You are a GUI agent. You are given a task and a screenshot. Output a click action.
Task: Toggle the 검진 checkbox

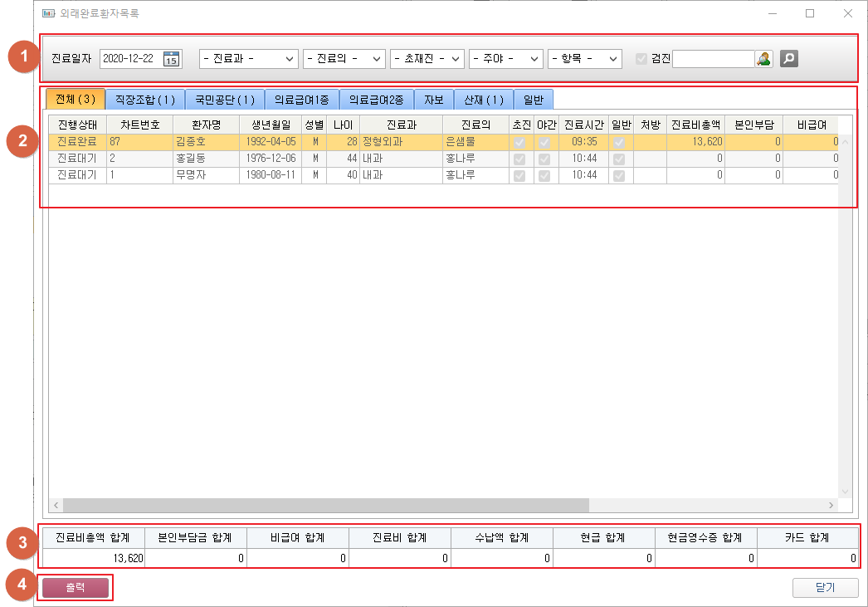click(641, 59)
